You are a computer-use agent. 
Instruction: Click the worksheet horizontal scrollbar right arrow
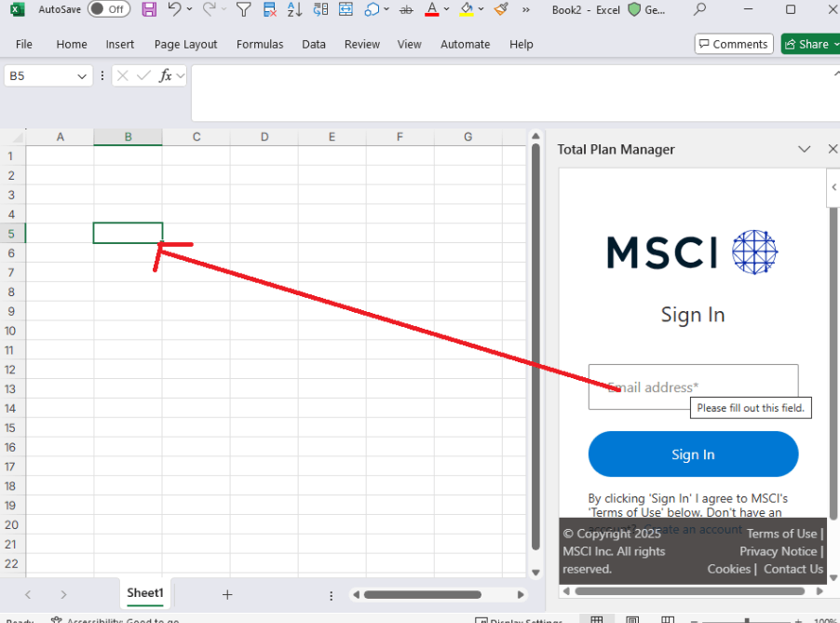[x=521, y=595]
